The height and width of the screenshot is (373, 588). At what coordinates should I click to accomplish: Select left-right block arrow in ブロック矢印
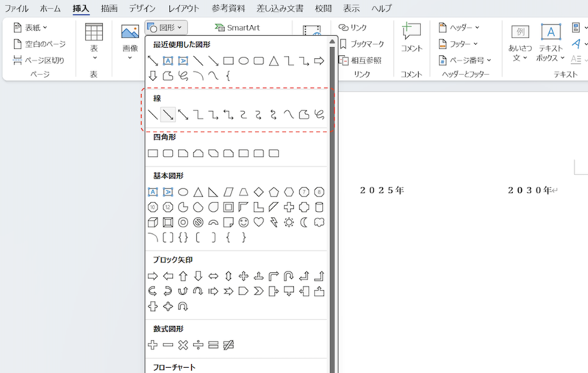tap(213, 276)
